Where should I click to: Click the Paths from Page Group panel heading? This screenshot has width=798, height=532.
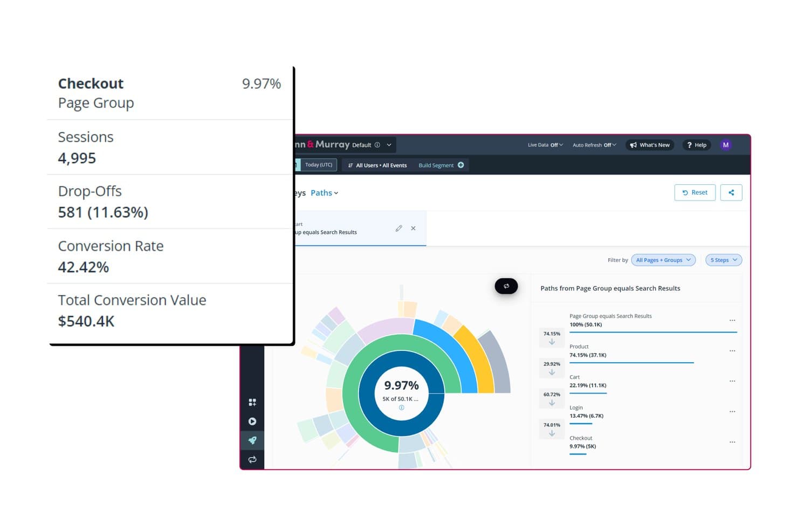(x=610, y=288)
